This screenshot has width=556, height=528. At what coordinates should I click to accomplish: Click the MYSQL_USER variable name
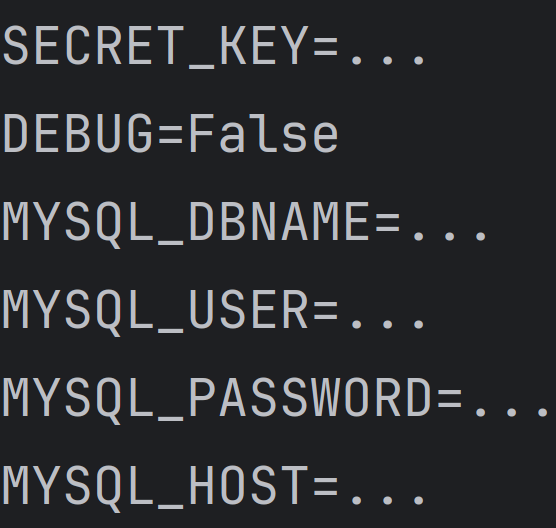[x=155, y=312]
